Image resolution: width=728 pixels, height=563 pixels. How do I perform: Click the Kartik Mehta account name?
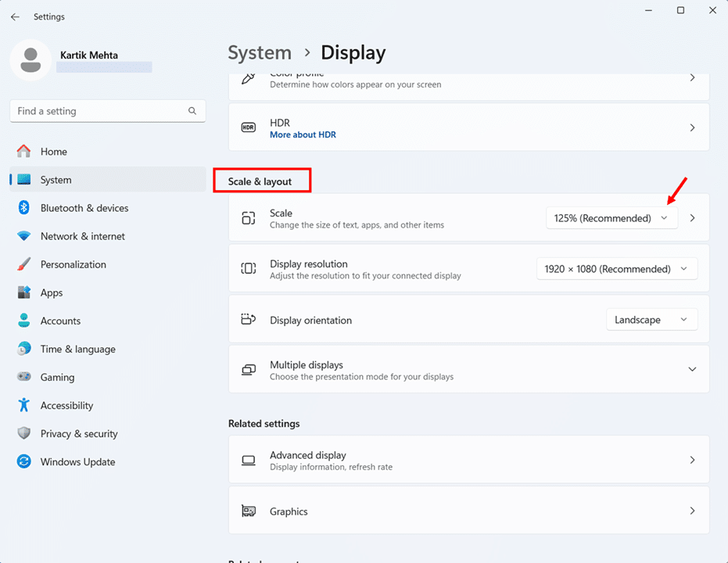[89, 56]
